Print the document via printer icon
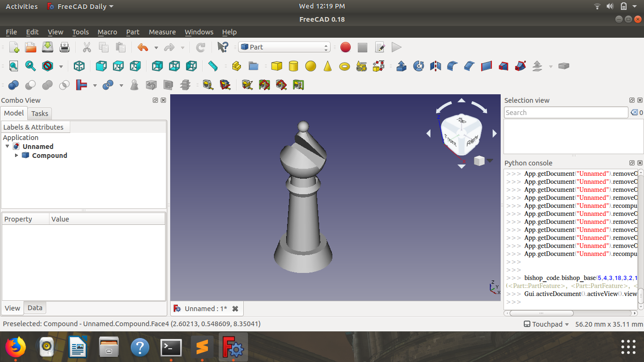This screenshot has height=362, width=644. (x=65, y=47)
